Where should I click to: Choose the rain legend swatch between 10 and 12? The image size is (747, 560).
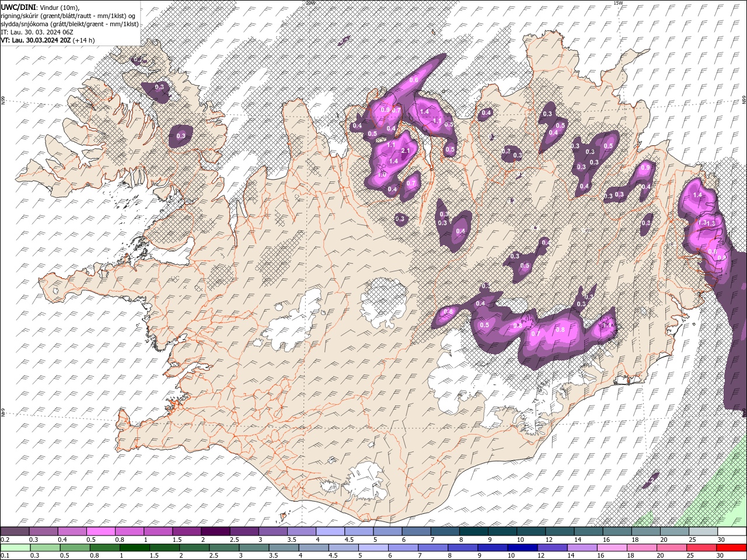(523, 548)
